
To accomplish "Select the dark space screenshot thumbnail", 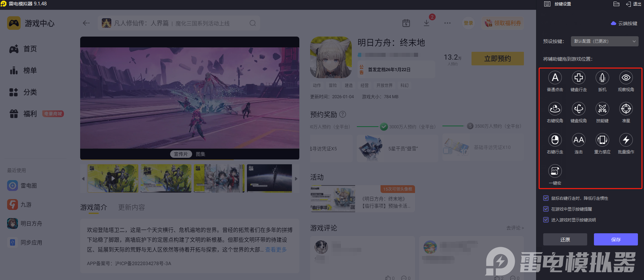I will [270, 178].
